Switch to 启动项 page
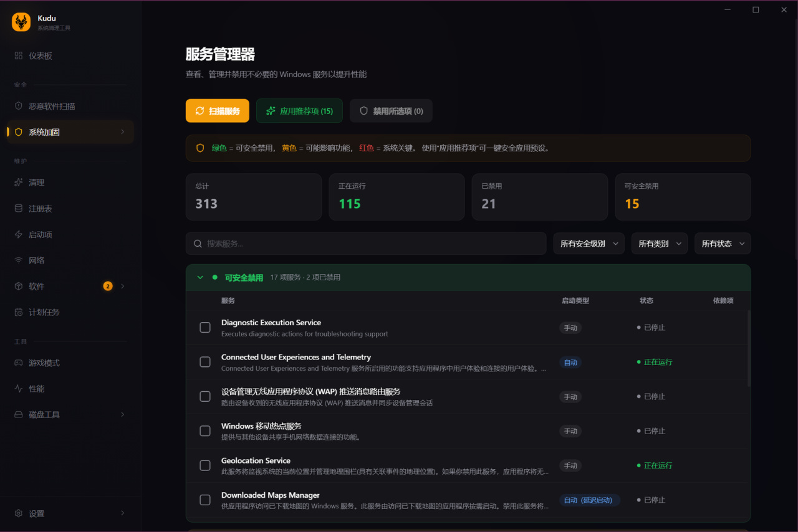This screenshot has height=532, width=798. tap(70, 234)
